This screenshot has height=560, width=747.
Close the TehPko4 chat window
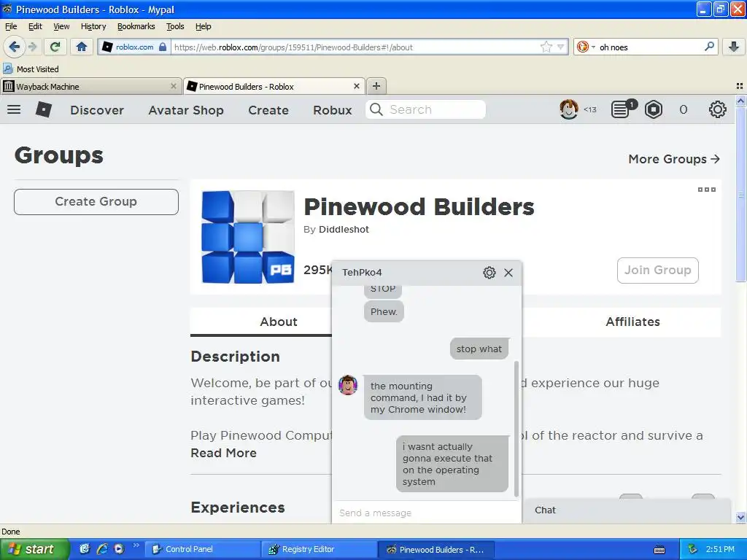click(x=508, y=273)
